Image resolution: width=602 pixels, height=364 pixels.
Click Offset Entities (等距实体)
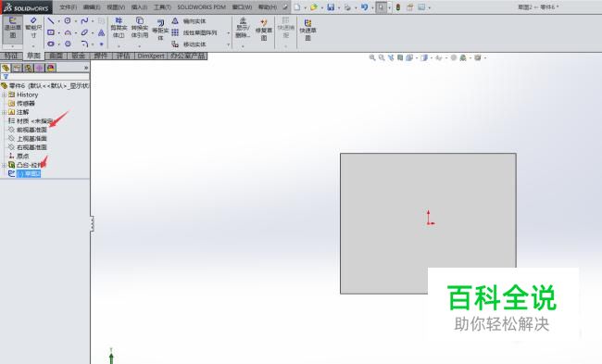(160, 30)
